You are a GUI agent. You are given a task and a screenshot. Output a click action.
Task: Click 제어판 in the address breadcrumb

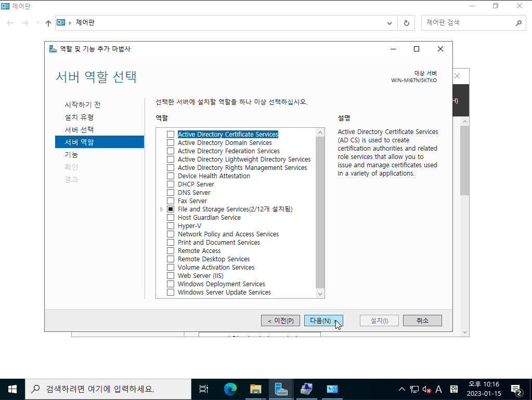[x=85, y=22]
